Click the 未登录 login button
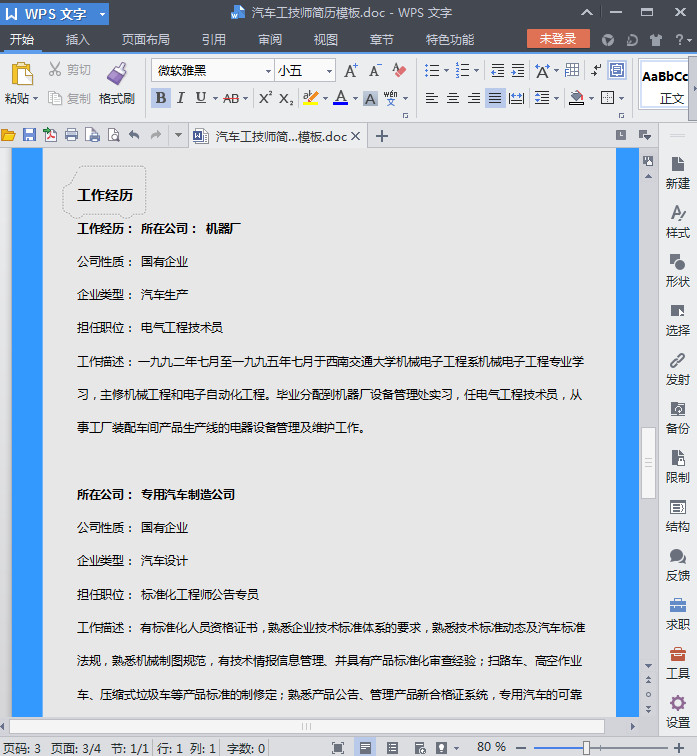The image size is (697, 756). click(558, 39)
